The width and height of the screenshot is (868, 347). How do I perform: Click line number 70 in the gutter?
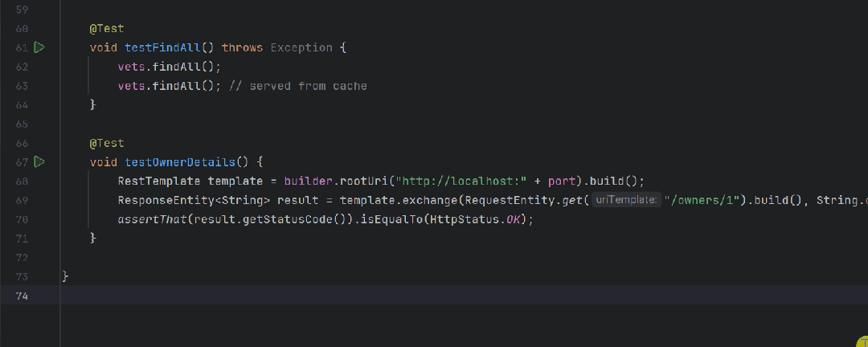tap(23, 219)
